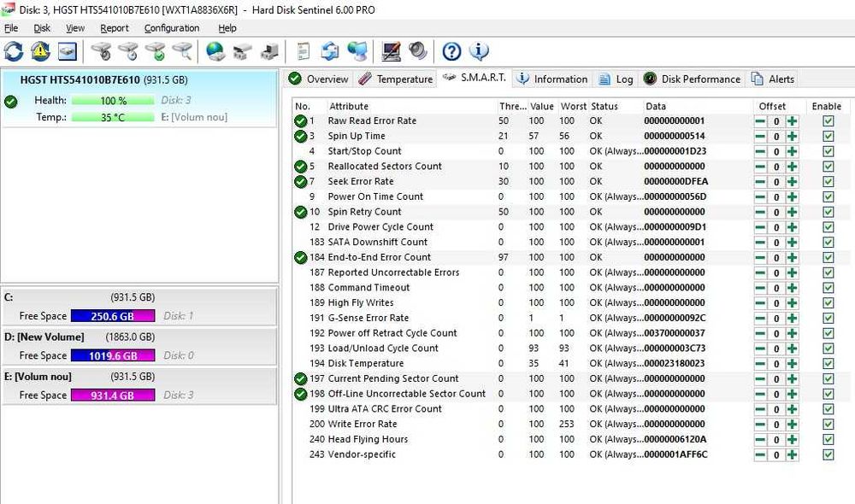Toggle Enable checkbox for Start/Stop Count
855x504 pixels.
coord(828,151)
